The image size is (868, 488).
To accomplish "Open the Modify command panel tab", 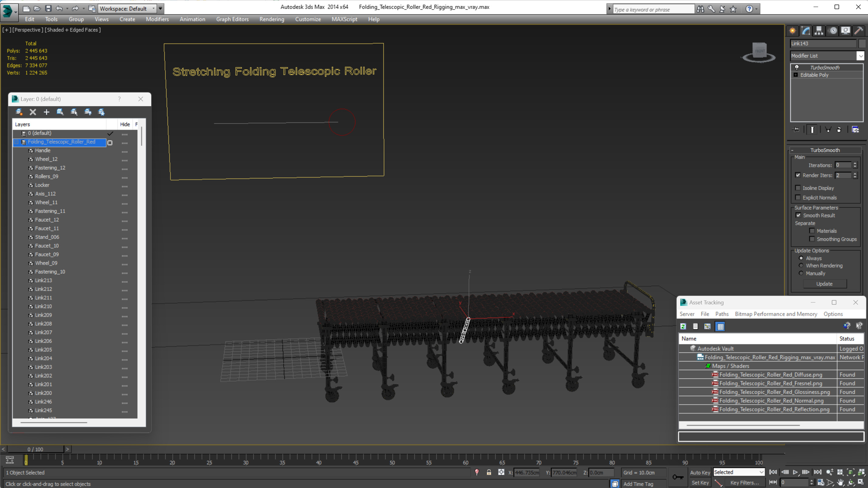I will pos(806,31).
